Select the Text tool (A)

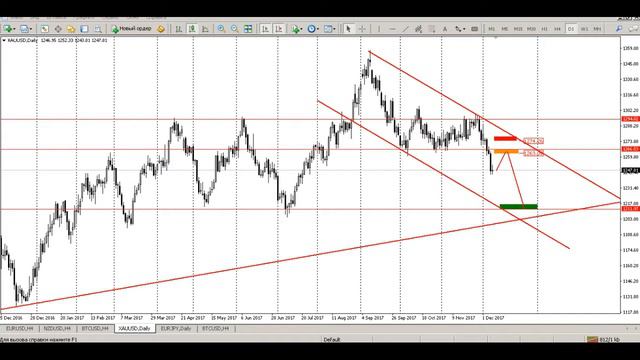445,29
